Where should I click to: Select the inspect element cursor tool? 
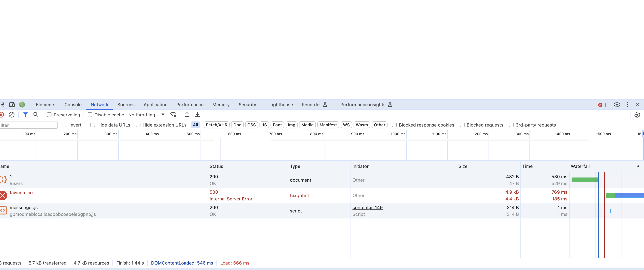(2, 104)
